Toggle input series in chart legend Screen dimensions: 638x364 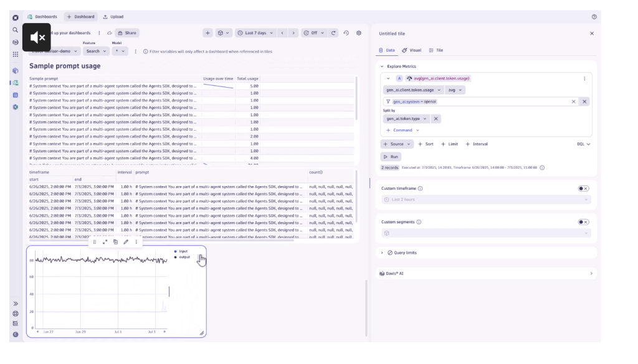(183, 251)
